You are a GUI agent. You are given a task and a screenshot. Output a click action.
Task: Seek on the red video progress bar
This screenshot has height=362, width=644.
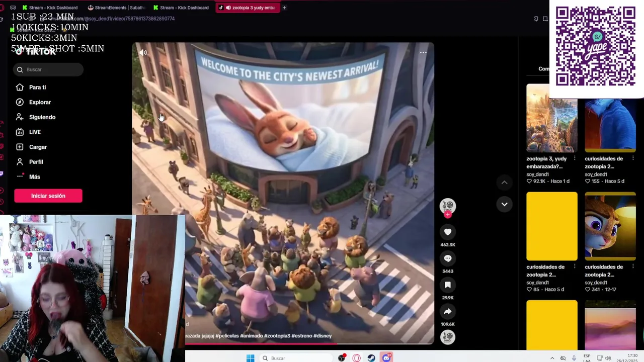click(309, 344)
